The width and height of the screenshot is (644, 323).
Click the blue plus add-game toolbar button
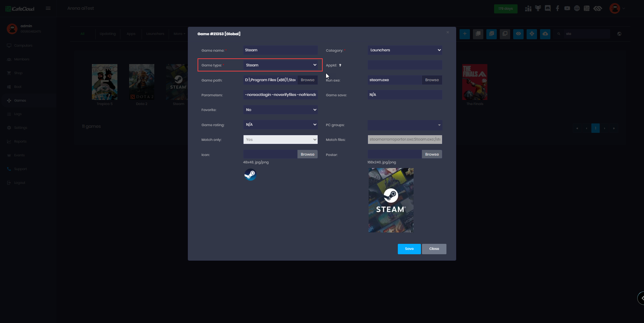[465, 34]
